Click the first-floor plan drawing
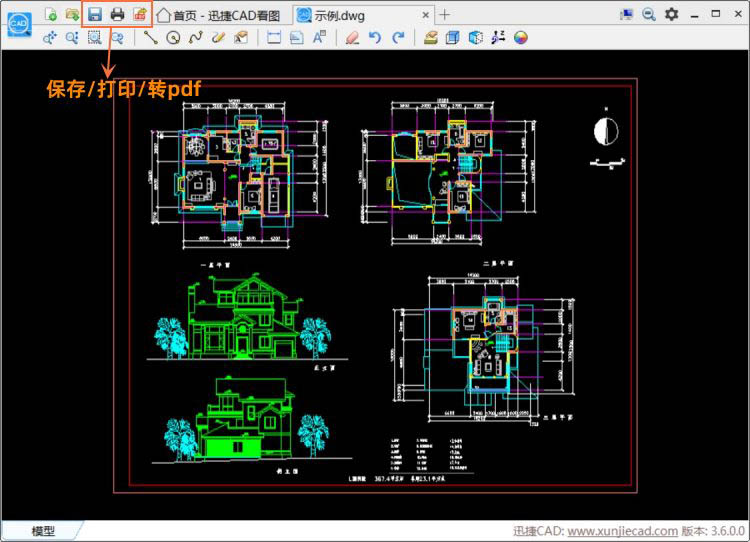Viewport: 750px width, 542px height. click(x=238, y=175)
